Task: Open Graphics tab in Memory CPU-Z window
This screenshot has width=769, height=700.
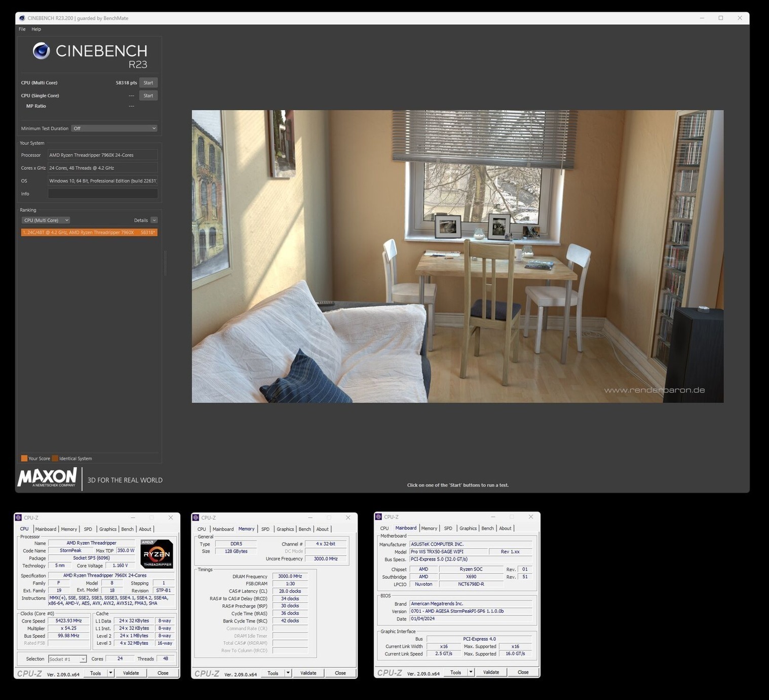Action: pos(285,529)
